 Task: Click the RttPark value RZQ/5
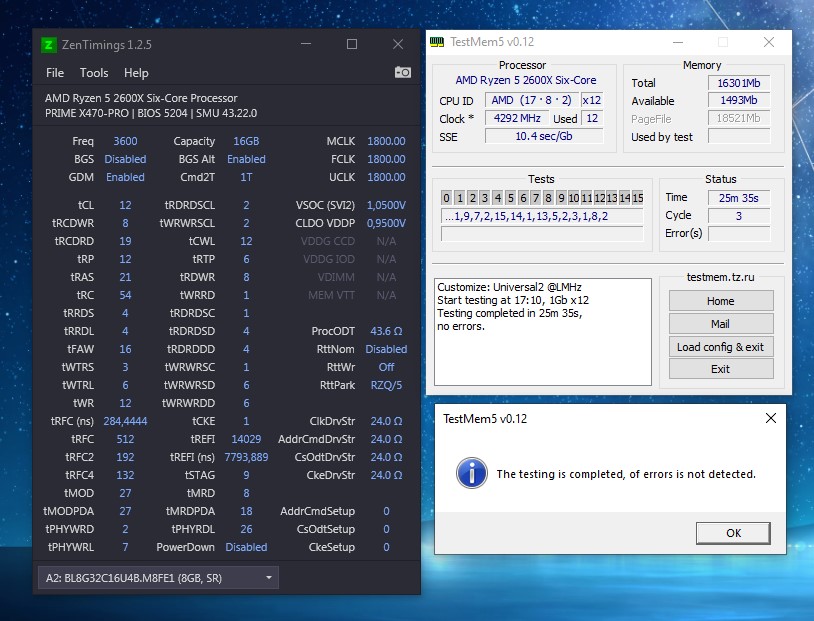tap(386, 385)
